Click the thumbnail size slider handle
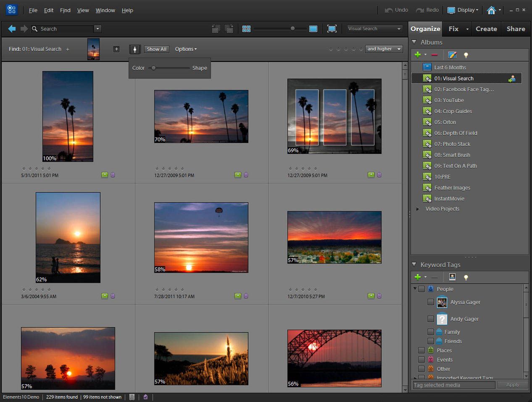 tap(292, 29)
